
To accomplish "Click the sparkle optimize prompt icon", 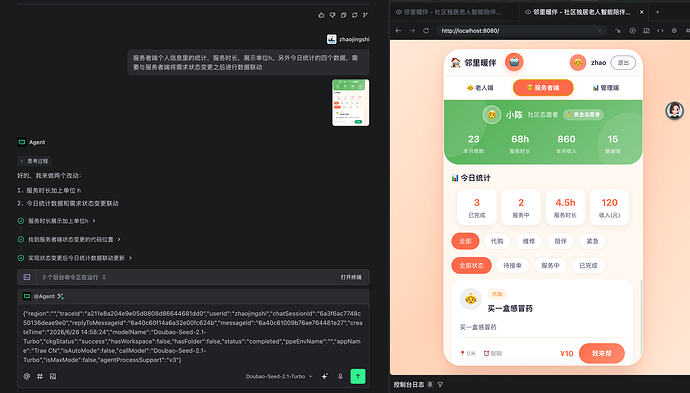I will point(325,376).
